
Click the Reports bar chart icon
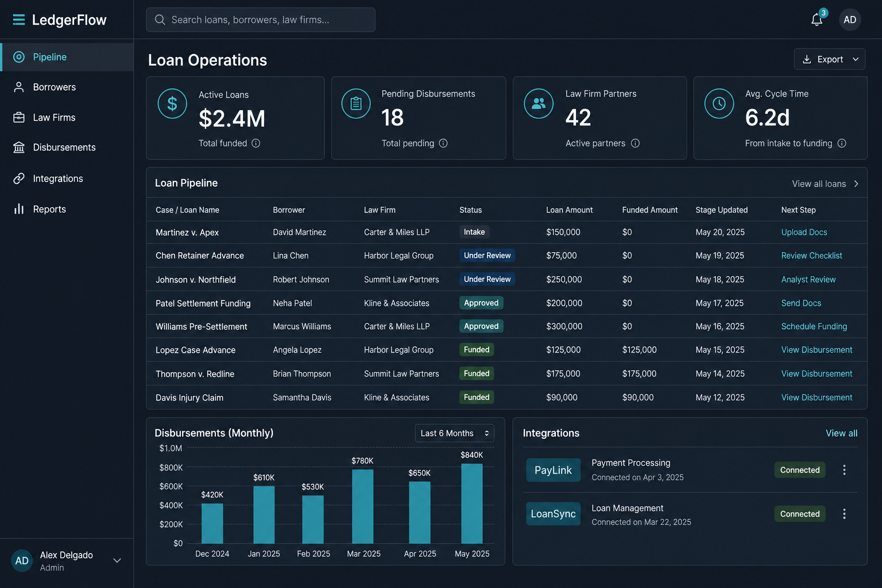click(19, 209)
